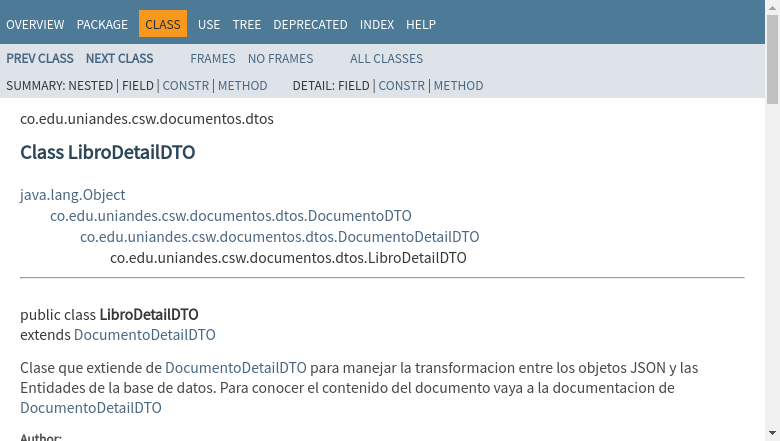
Task: Jump to Constr in Summary row
Action: pos(186,86)
